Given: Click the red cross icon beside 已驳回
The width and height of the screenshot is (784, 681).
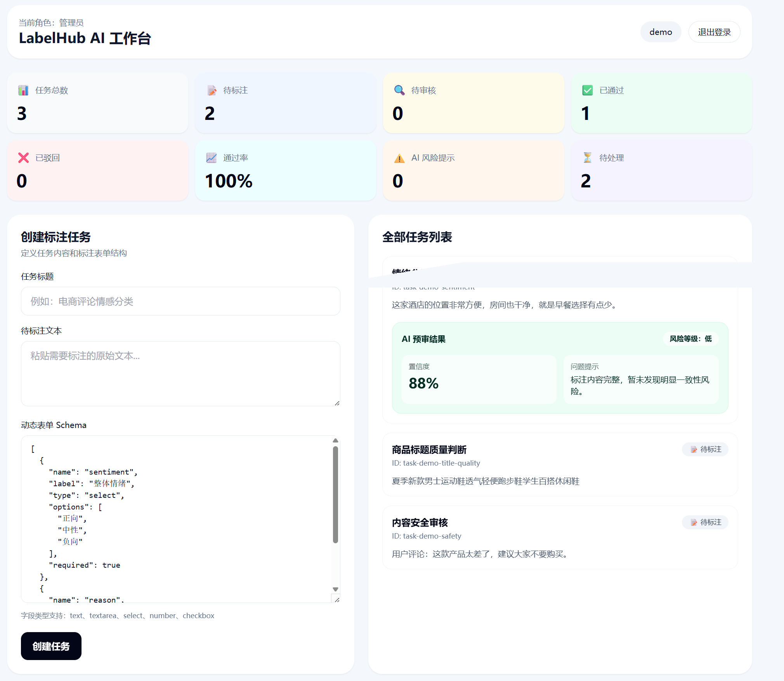Looking at the screenshot, I should [x=23, y=158].
